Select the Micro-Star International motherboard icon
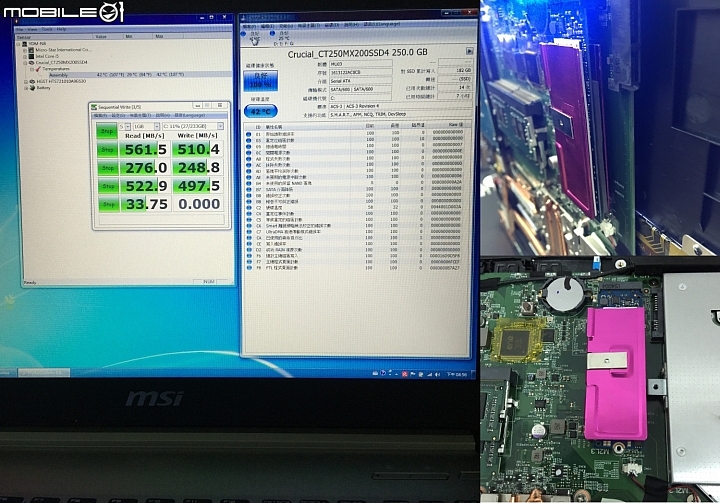The width and height of the screenshot is (720, 503). click(x=31, y=50)
